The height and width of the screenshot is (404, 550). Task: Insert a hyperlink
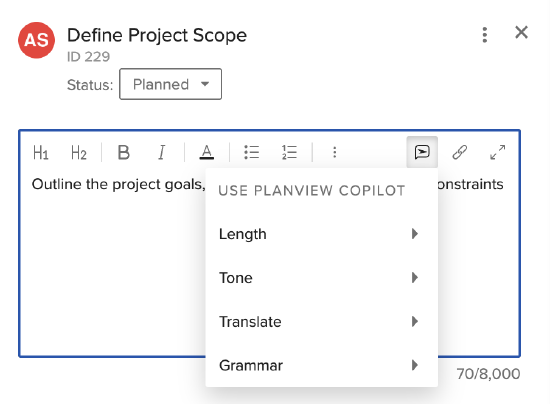pos(460,152)
